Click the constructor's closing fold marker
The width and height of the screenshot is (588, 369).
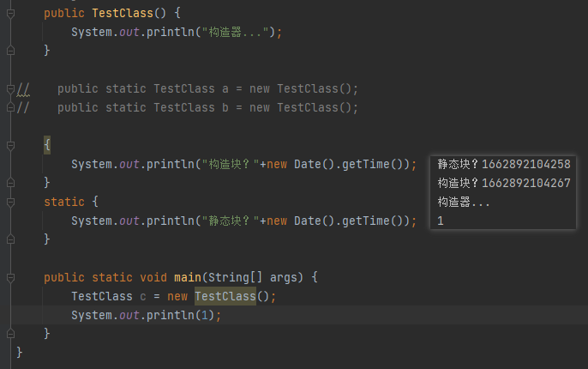pos(10,51)
